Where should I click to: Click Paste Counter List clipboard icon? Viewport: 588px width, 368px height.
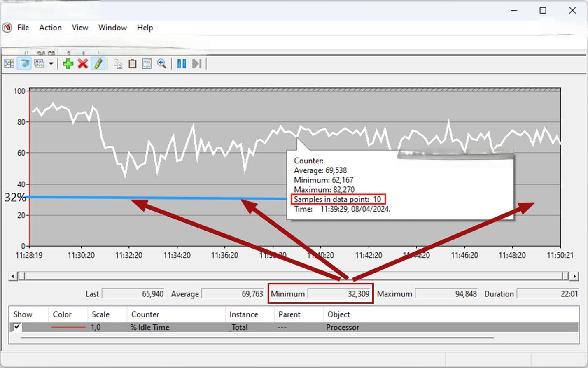point(132,64)
